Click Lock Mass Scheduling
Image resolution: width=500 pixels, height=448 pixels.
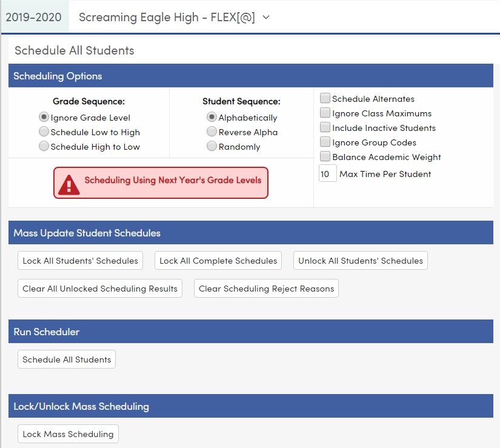[x=68, y=433]
